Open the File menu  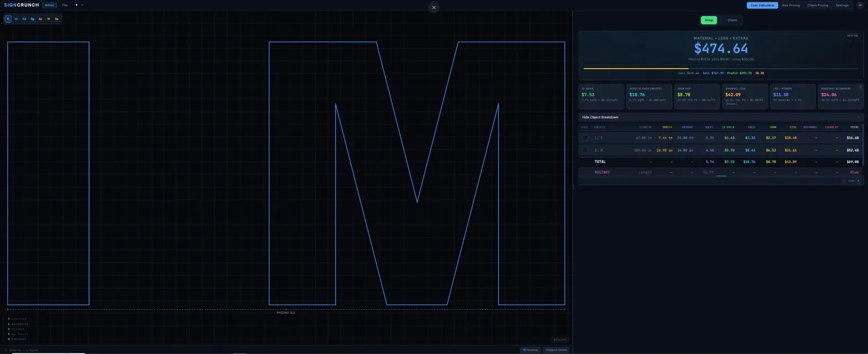[x=65, y=5]
